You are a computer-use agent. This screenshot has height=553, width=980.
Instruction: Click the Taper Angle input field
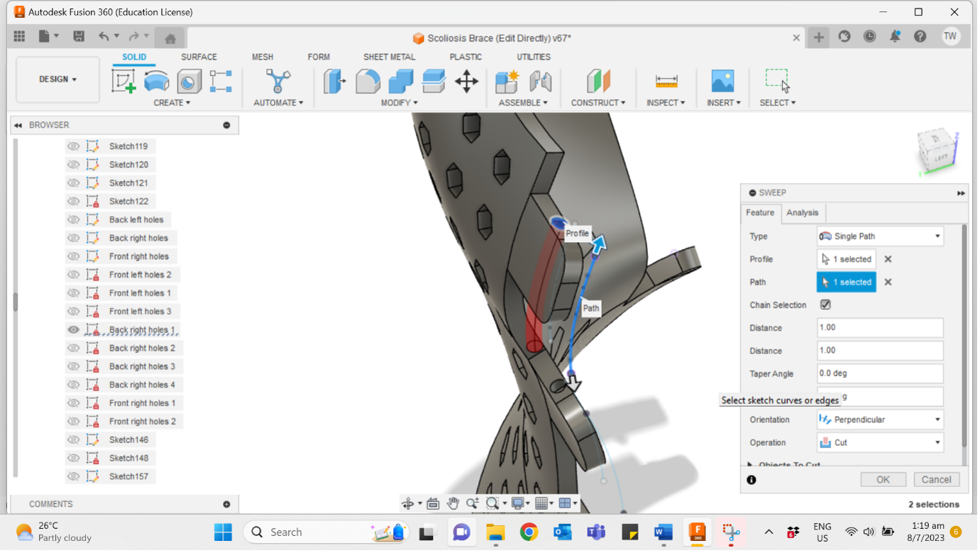pyautogui.click(x=880, y=373)
